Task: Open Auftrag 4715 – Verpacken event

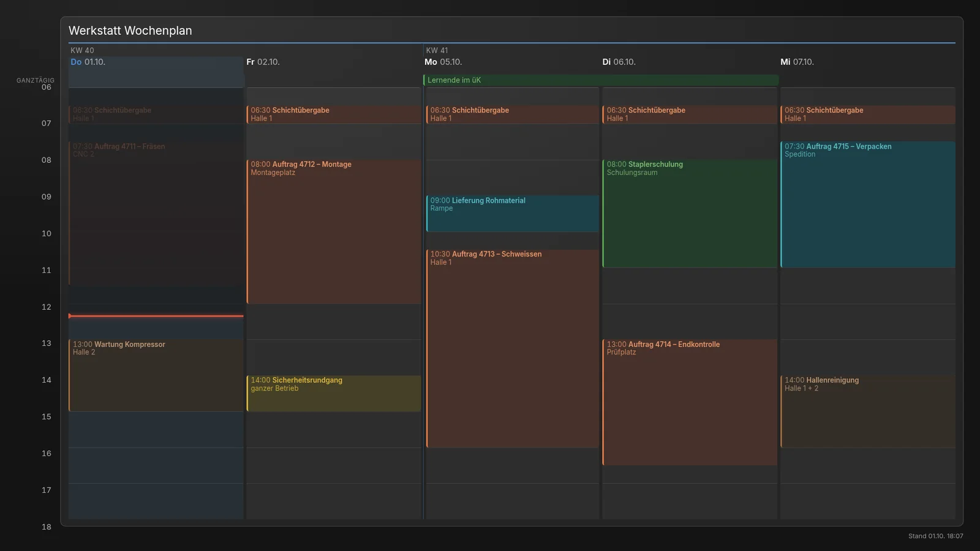Action: (x=868, y=204)
